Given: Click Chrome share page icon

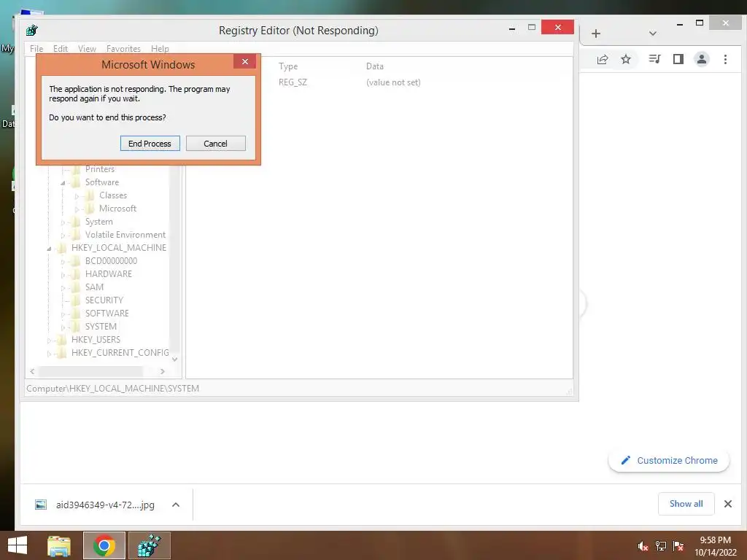Looking at the screenshot, I should pos(603,59).
